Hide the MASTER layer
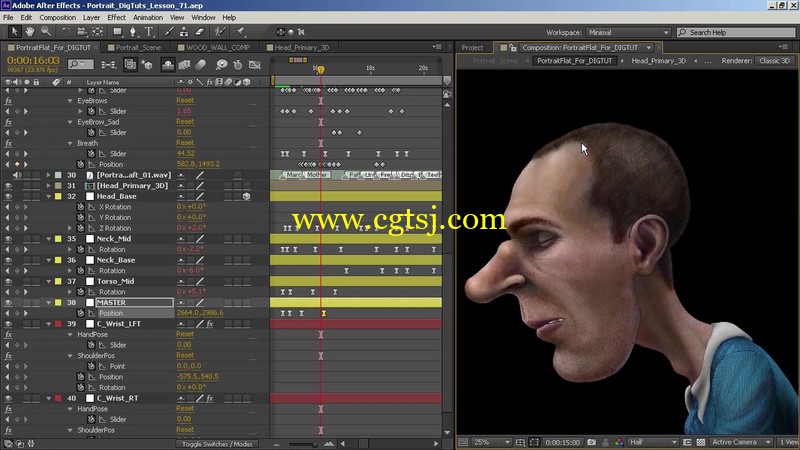Screen dimensions: 800x450 8,303
